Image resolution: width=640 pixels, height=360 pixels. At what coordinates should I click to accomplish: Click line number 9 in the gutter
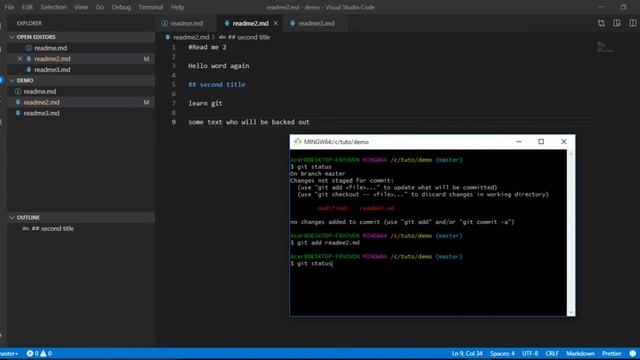pos(174,122)
